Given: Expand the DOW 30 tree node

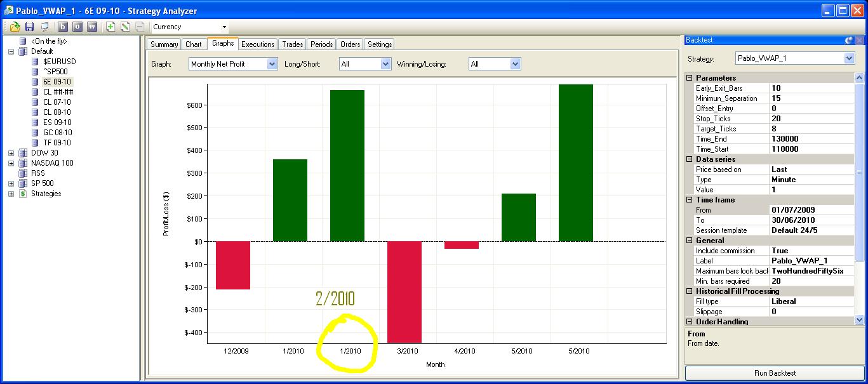Looking at the screenshot, I should (11, 153).
